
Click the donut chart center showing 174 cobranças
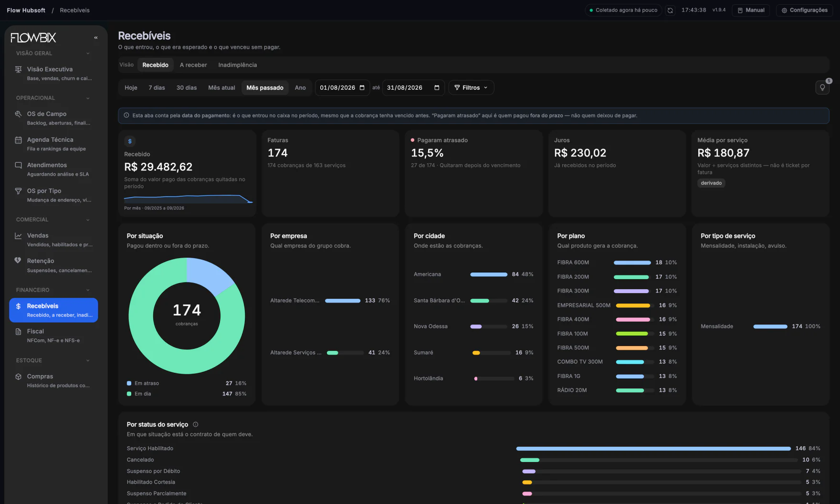[187, 315]
